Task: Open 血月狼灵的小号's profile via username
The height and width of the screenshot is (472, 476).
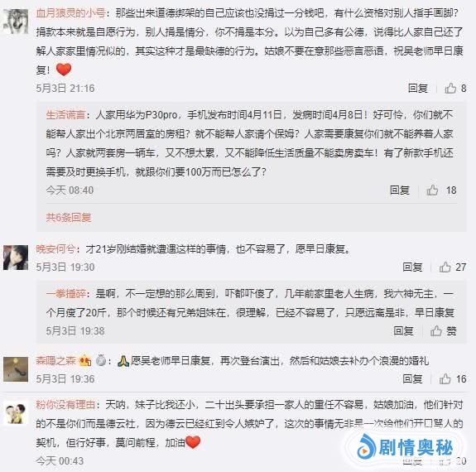Action: tap(70, 13)
